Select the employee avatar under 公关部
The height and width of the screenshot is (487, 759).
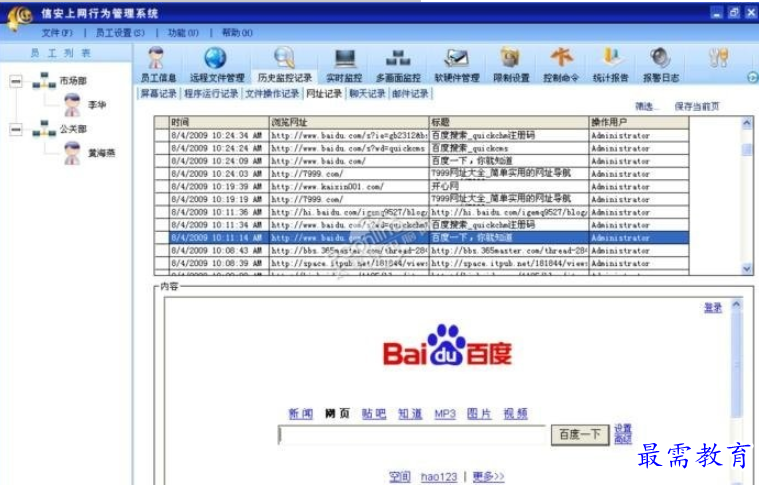point(72,153)
